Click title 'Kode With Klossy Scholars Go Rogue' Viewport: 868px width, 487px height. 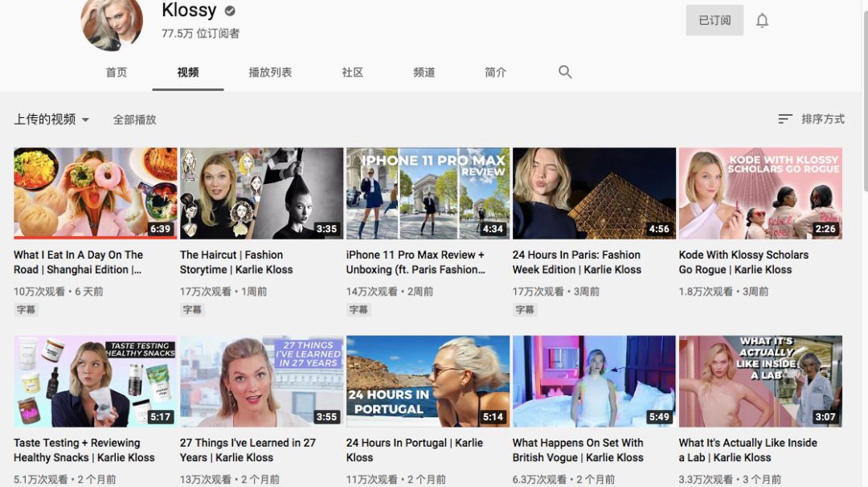pyautogui.click(x=743, y=262)
